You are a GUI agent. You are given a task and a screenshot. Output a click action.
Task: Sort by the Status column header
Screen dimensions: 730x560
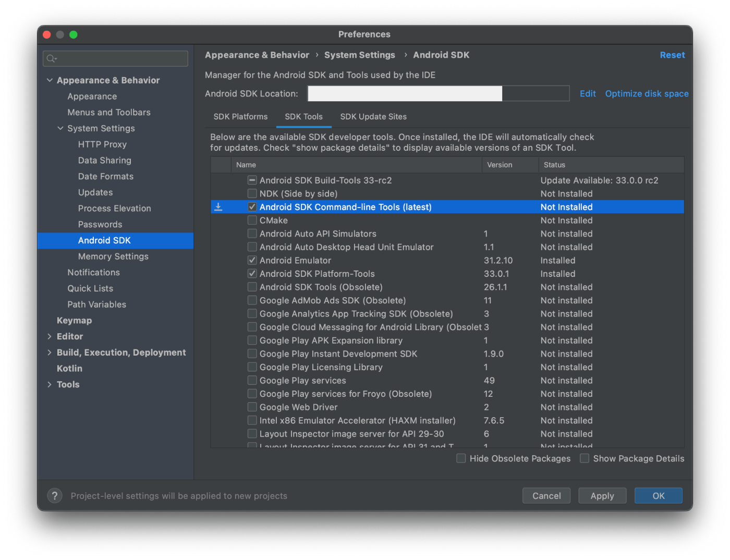611,165
